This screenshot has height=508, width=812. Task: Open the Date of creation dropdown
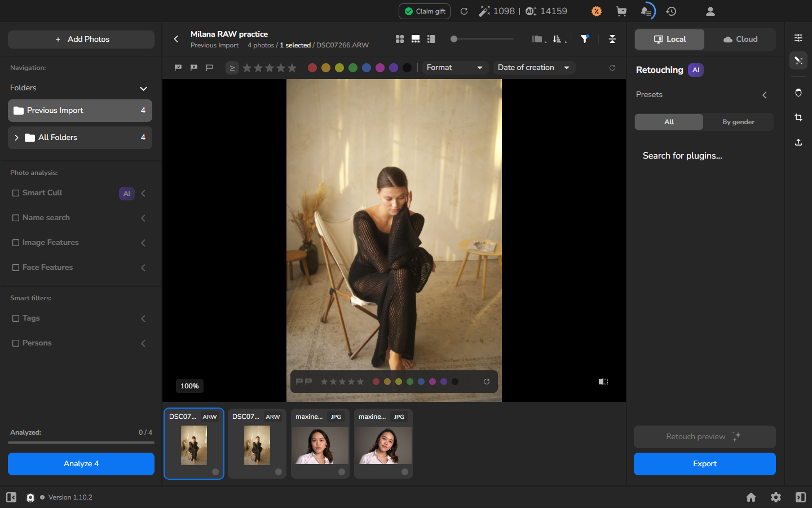(x=534, y=68)
